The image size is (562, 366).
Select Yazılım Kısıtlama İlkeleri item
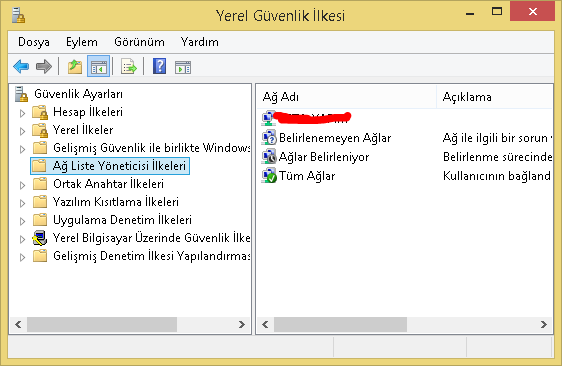click(x=116, y=201)
